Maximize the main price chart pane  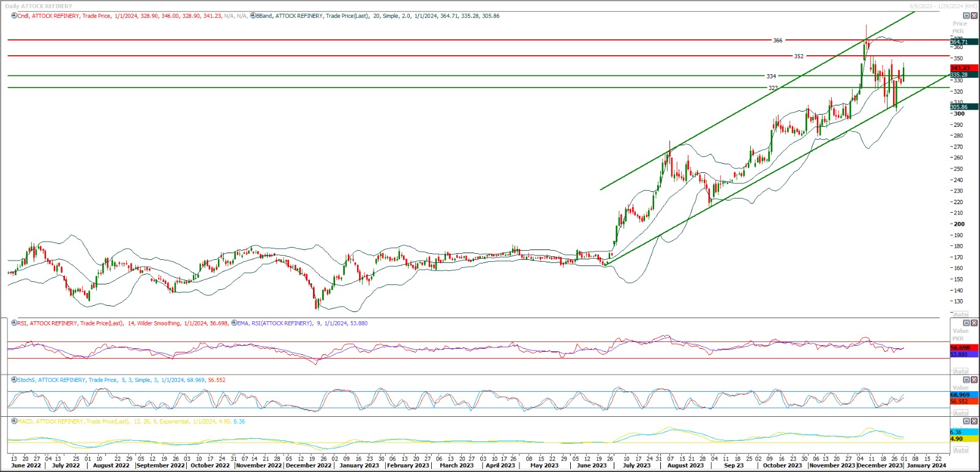(967, 16)
